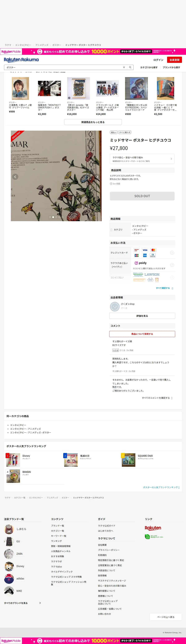The height and width of the screenshot is (644, 186).
Task: Clear the search field with the X icon
Action: point(124,67)
